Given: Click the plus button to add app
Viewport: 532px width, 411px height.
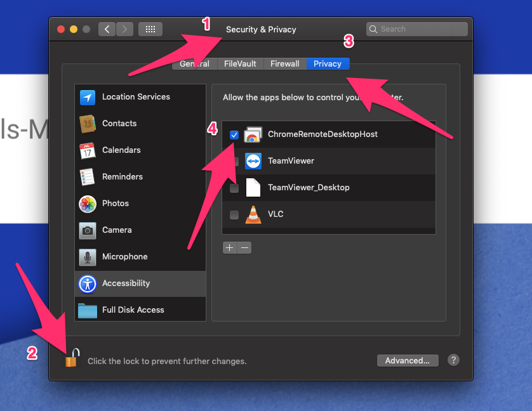Looking at the screenshot, I should coord(230,247).
